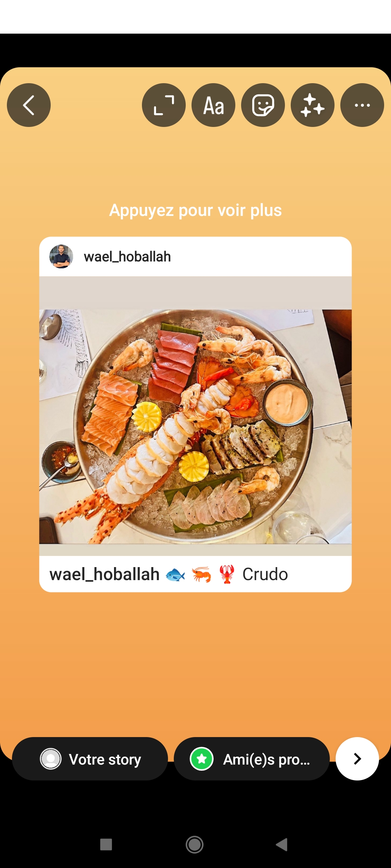Tap the Android home circle button
The width and height of the screenshot is (391, 868).
point(195,845)
